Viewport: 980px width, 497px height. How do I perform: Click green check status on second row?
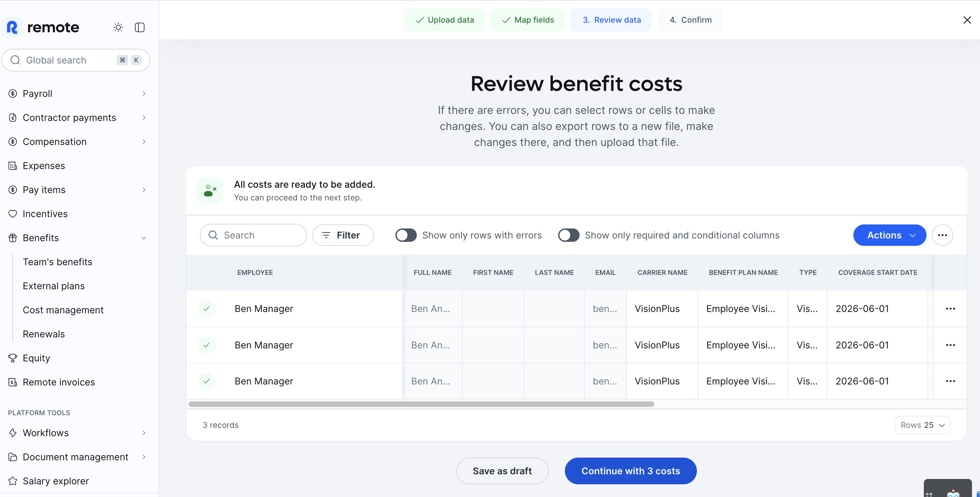(207, 345)
